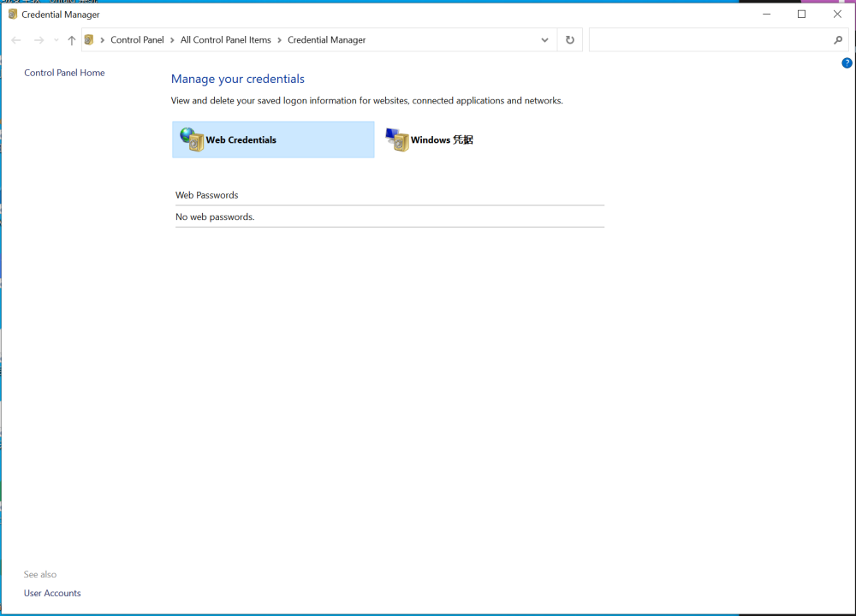Navigate to All Control Panel Items breadcrumb
This screenshot has height=616, width=856.
click(x=225, y=40)
